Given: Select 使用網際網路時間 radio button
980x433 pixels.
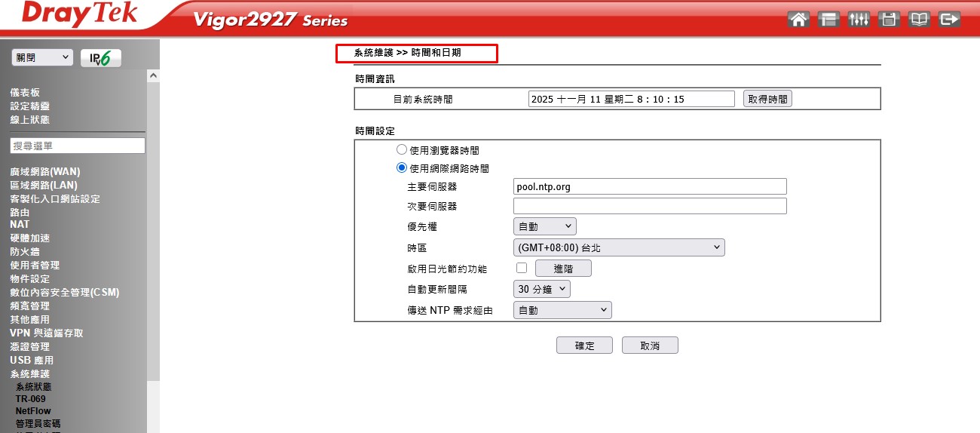Looking at the screenshot, I should pyautogui.click(x=402, y=168).
